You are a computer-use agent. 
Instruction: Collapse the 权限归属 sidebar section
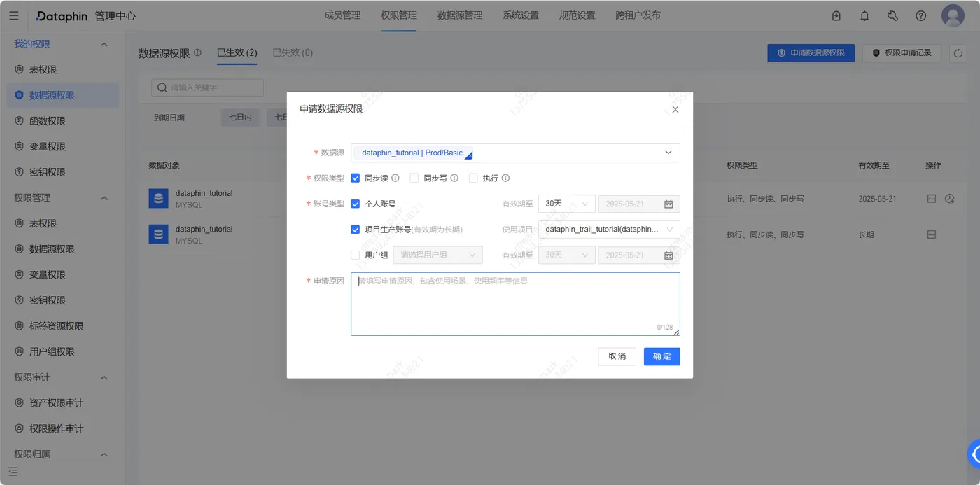(104, 454)
